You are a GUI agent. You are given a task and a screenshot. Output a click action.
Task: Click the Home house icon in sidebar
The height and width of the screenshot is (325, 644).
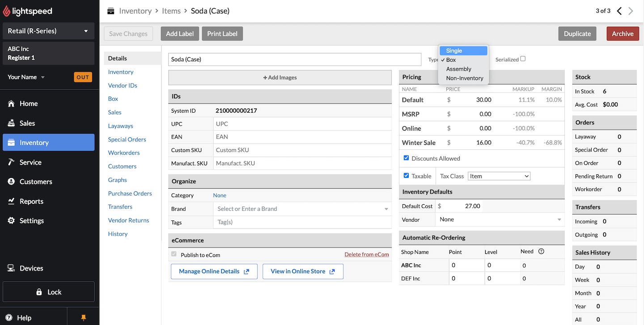(11, 104)
